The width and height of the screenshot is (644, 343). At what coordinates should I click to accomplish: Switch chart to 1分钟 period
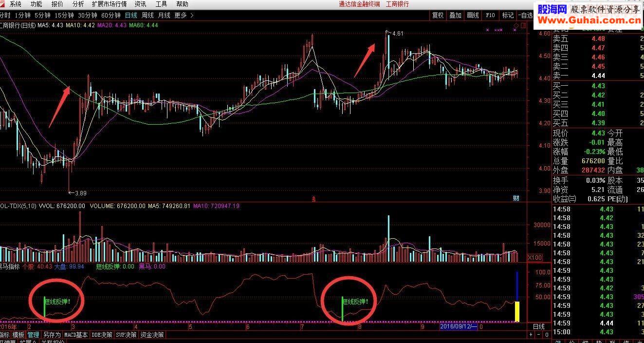23,15
